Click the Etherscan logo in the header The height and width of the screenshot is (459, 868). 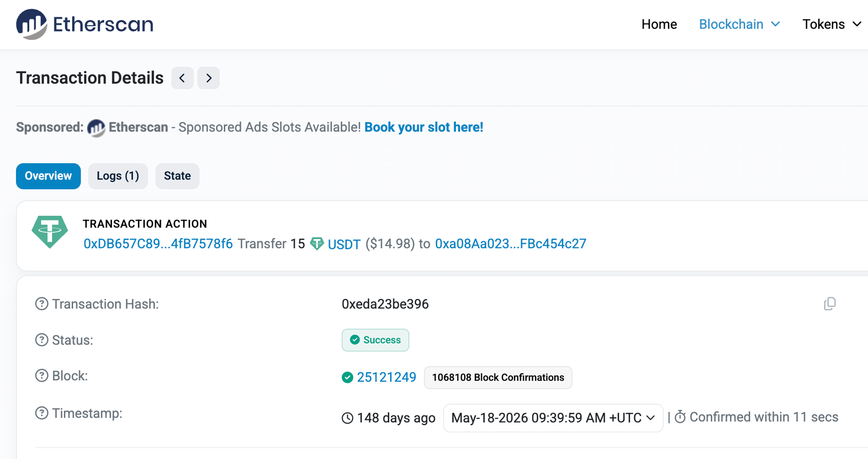(x=85, y=24)
